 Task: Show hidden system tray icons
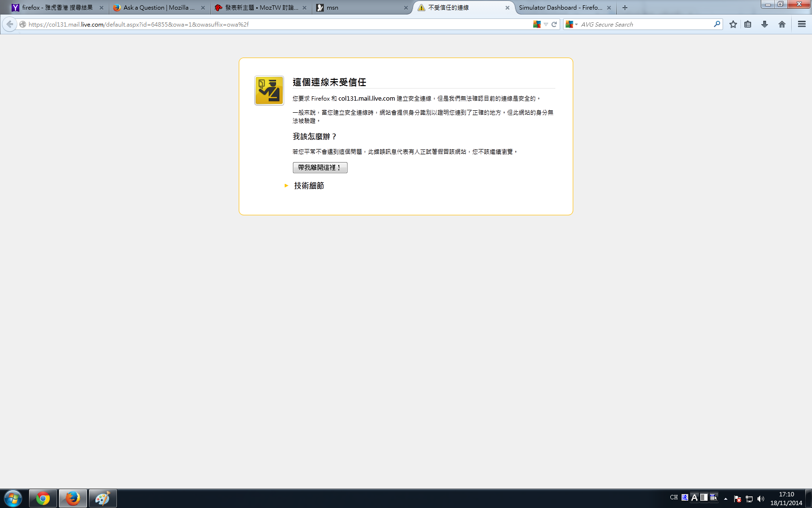tap(725, 498)
